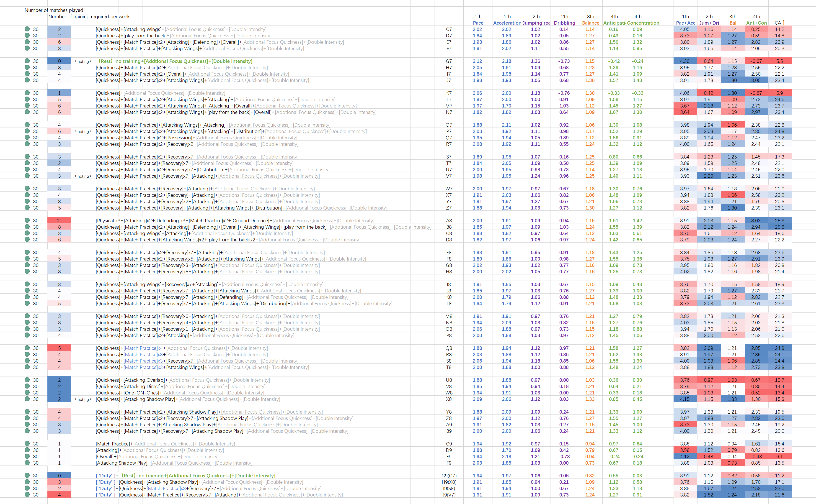Click the green circle in the E9 Overall row
The width and height of the screenshot is (816, 504).
[27, 456]
